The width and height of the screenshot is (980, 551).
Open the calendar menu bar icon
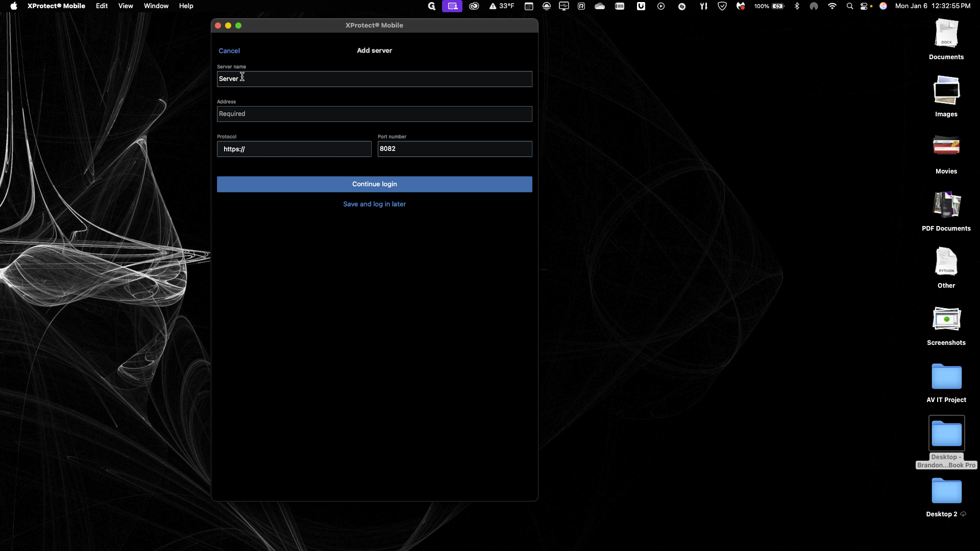coord(529,6)
